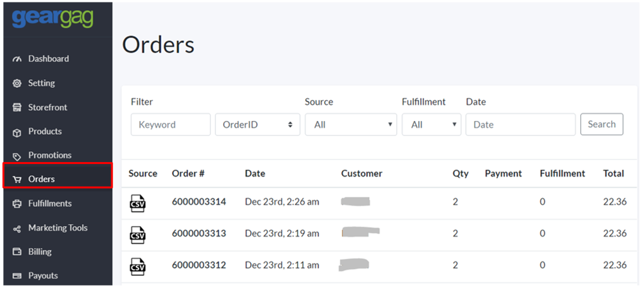Click the Promotions tag icon
The width and height of the screenshot is (644, 288).
tap(17, 156)
